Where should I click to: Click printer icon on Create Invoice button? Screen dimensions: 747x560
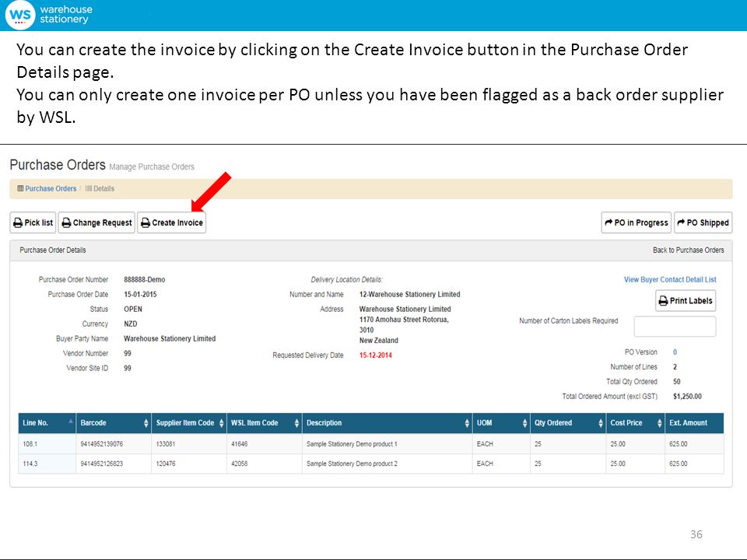pyautogui.click(x=146, y=223)
